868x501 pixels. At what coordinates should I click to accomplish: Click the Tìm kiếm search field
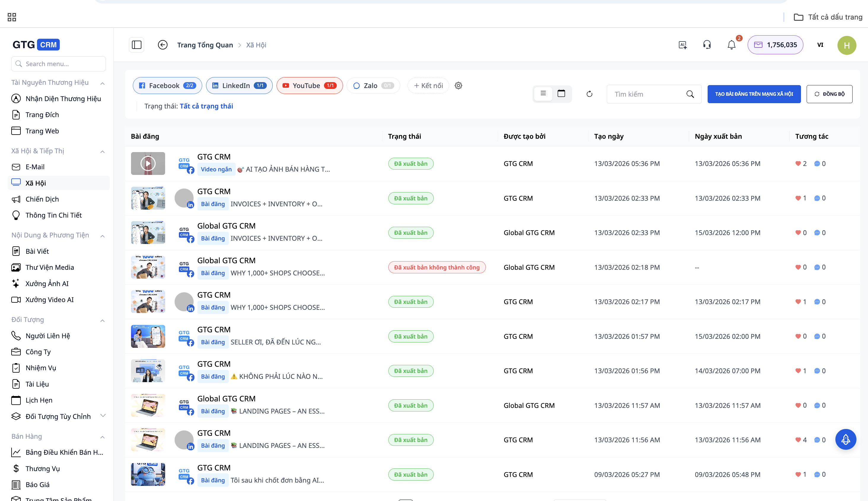point(647,94)
